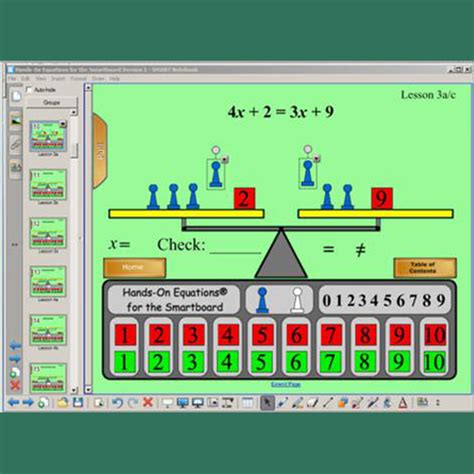
Task: Click the Extend Page link
Action: click(286, 384)
